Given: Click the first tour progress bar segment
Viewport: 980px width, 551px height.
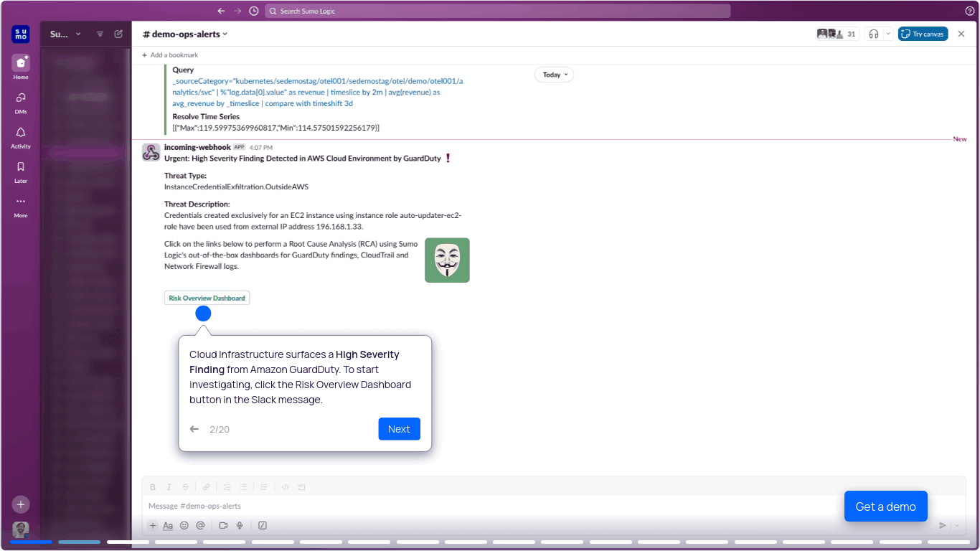Looking at the screenshot, I should tap(31, 542).
